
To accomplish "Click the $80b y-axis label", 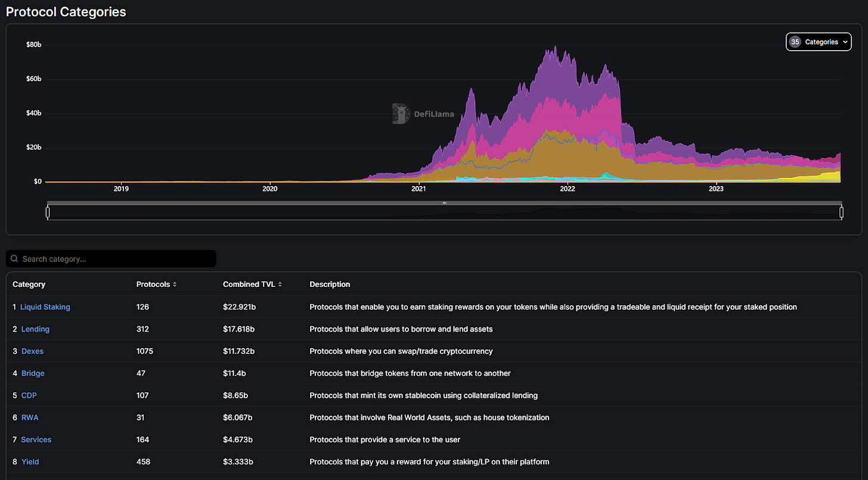I will [33, 45].
